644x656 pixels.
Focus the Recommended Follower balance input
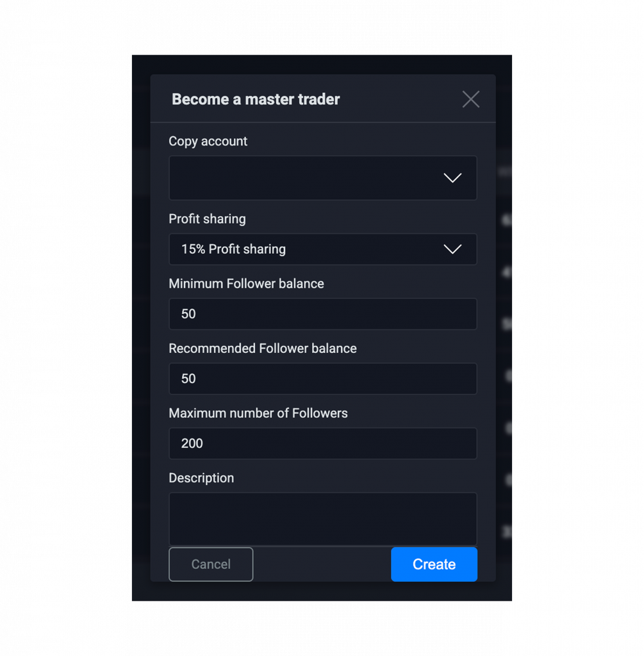(322, 379)
